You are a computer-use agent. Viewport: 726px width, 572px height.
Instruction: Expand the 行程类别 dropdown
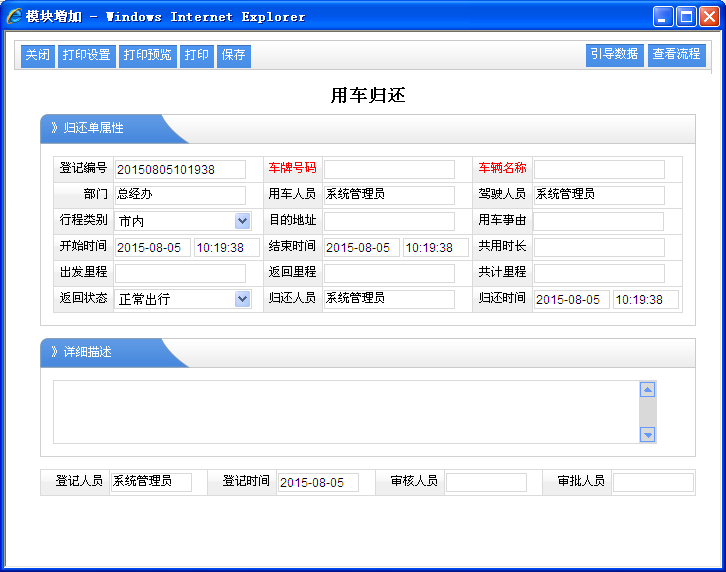(242, 221)
